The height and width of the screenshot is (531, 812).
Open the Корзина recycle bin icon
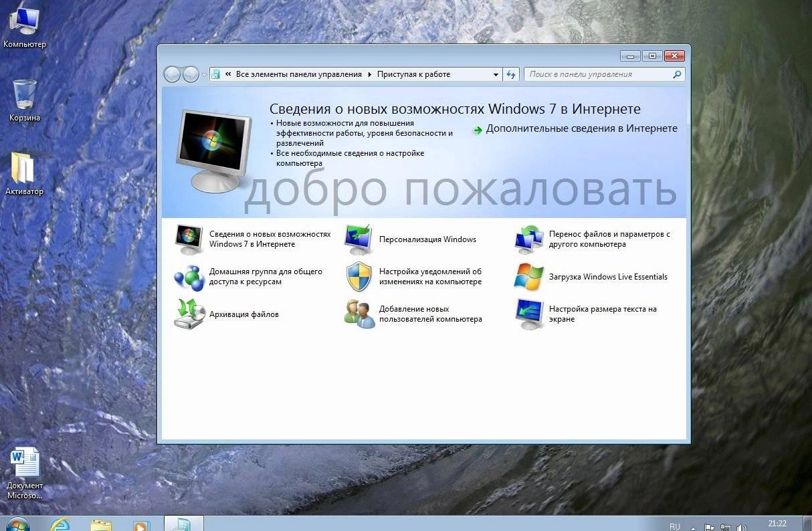pyautogui.click(x=24, y=100)
